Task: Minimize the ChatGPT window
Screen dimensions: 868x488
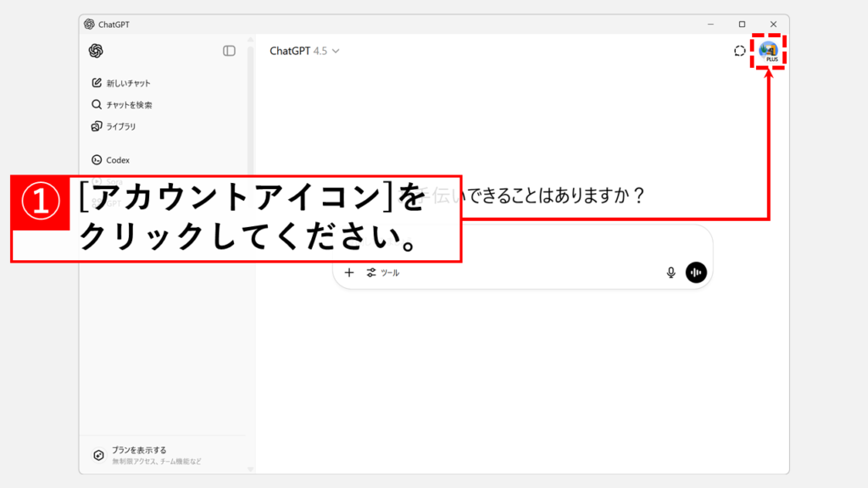Action: (x=710, y=24)
